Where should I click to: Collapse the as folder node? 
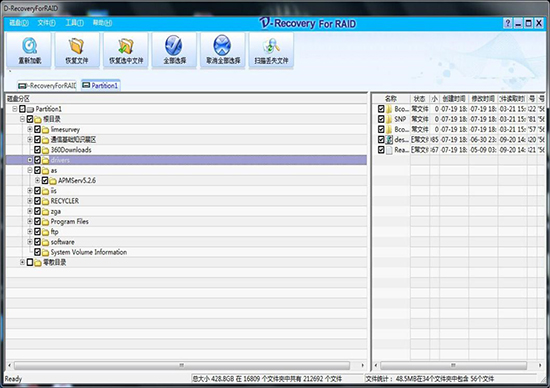[30, 170]
